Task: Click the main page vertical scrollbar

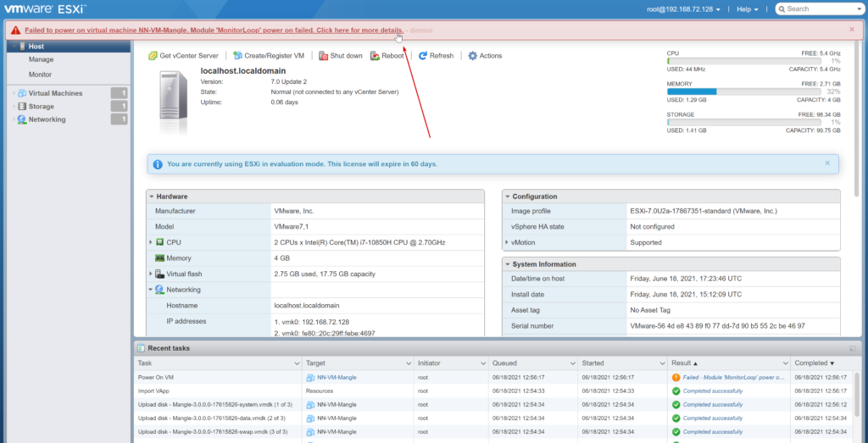Action: click(857, 119)
